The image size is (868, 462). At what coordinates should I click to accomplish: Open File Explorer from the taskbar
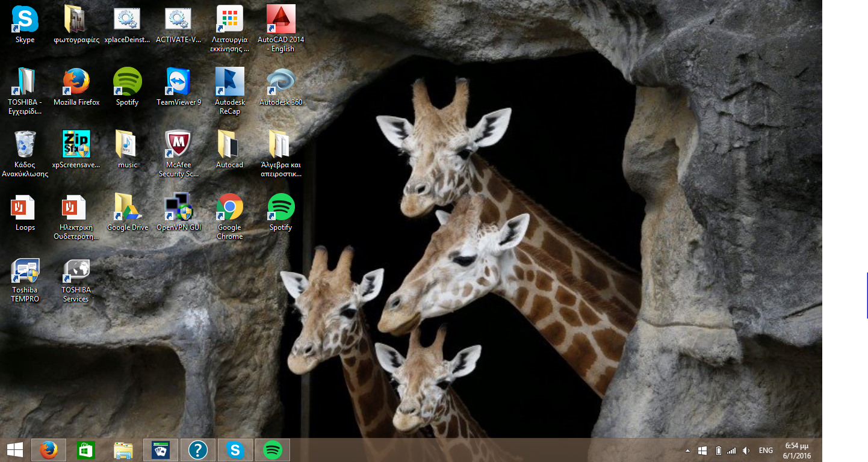point(123,450)
